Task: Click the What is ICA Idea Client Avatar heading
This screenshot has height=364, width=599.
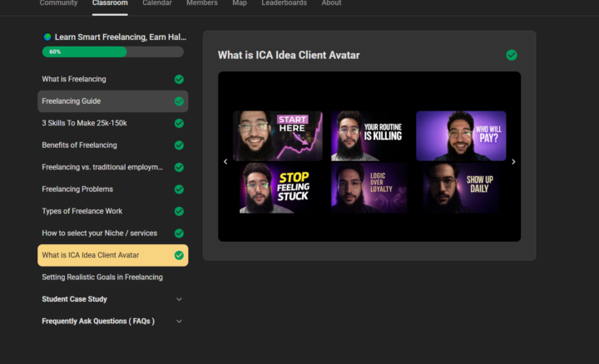Action: pyautogui.click(x=289, y=56)
